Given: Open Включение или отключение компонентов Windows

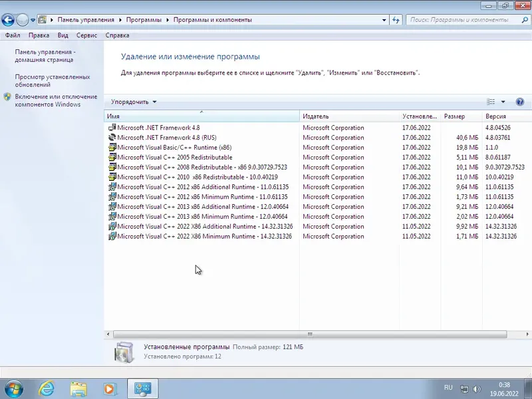Looking at the screenshot, I should pos(56,100).
